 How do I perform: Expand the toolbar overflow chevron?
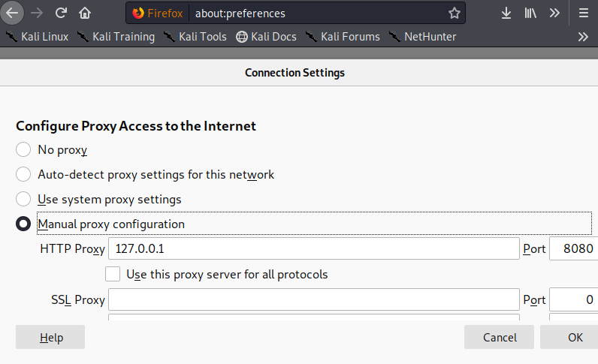click(554, 13)
